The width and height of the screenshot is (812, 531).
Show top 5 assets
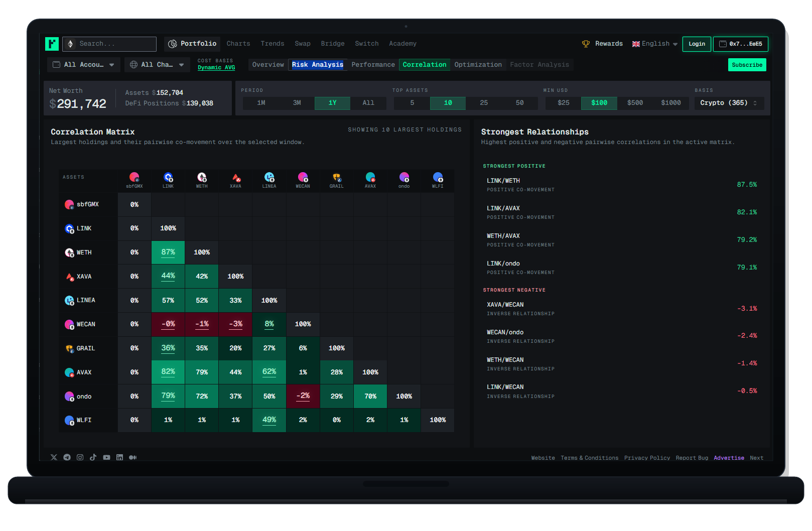click(412, 103)
